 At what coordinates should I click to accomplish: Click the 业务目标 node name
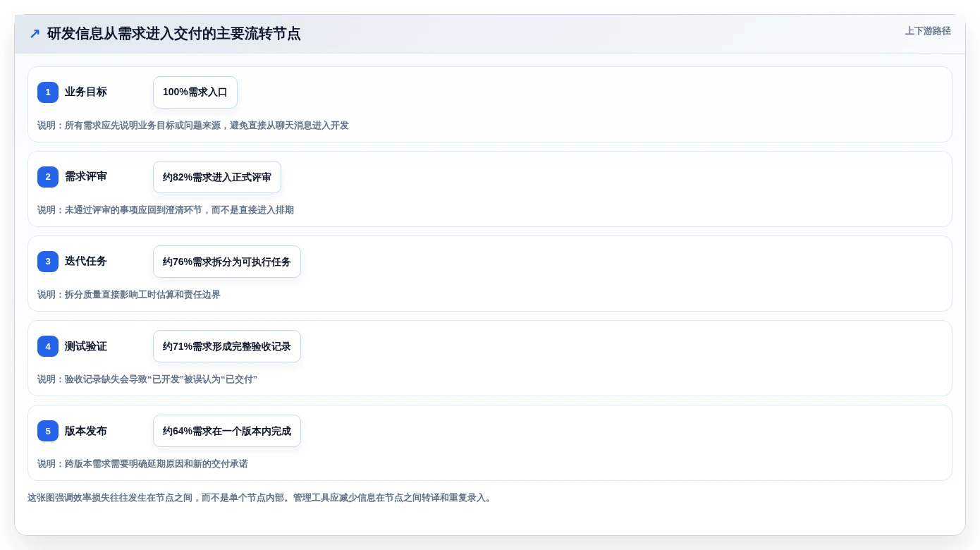(86, 92)
